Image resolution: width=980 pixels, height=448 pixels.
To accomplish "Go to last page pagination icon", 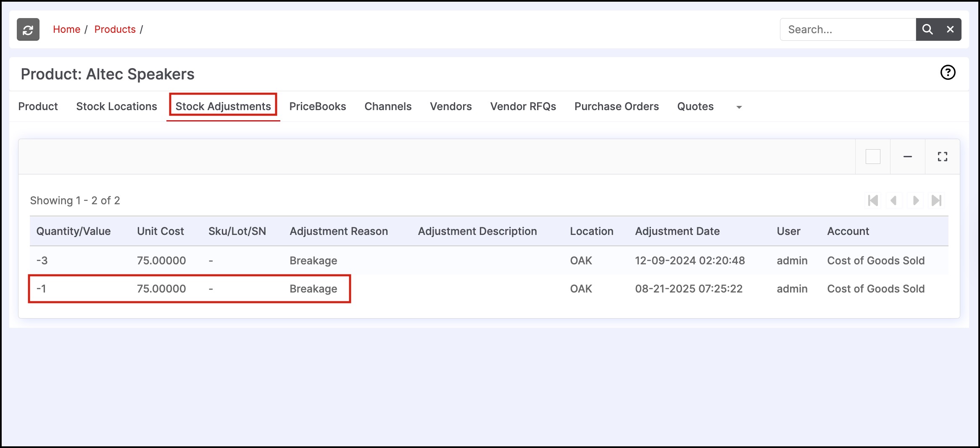I will [937, 200].
